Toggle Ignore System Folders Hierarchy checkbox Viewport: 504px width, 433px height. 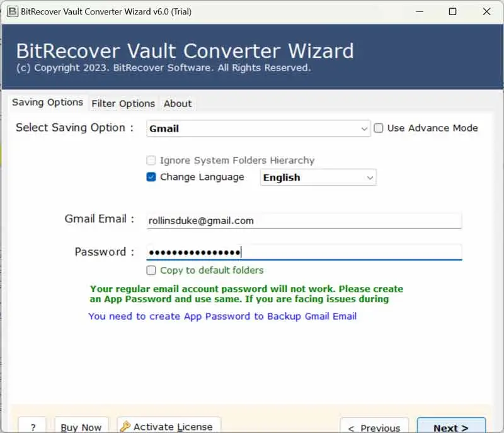click(x=151, y=160)
